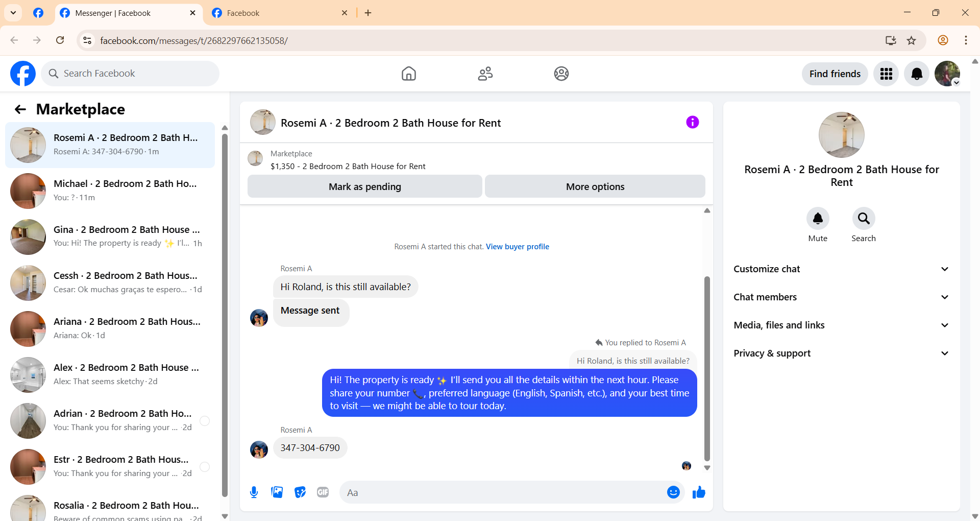The image size is (980, 521).
Task: Open the Chrome three-dot menu
Action: 966,40
